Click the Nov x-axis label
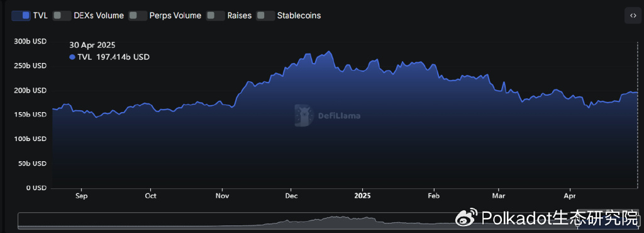Viewport: 644px width, 233px height. click(222, 196)
